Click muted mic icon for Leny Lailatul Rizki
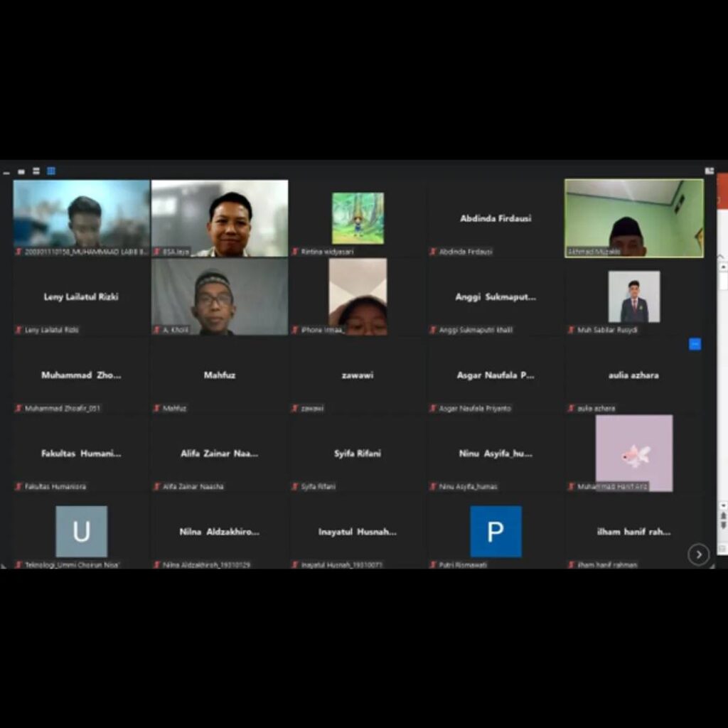The width and height of the screenshot is (728, 728). pos(19,330)
